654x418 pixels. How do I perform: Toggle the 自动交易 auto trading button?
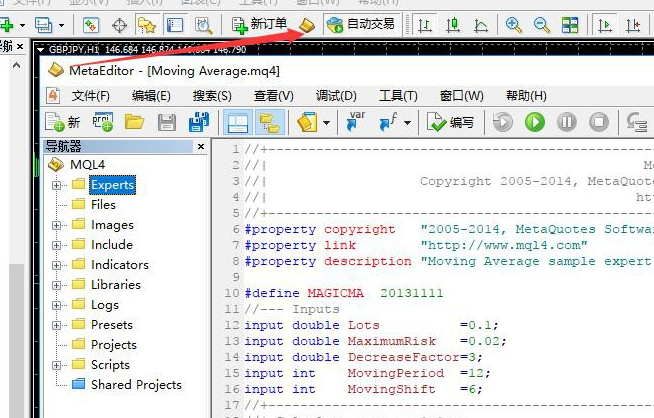point(361,24)
